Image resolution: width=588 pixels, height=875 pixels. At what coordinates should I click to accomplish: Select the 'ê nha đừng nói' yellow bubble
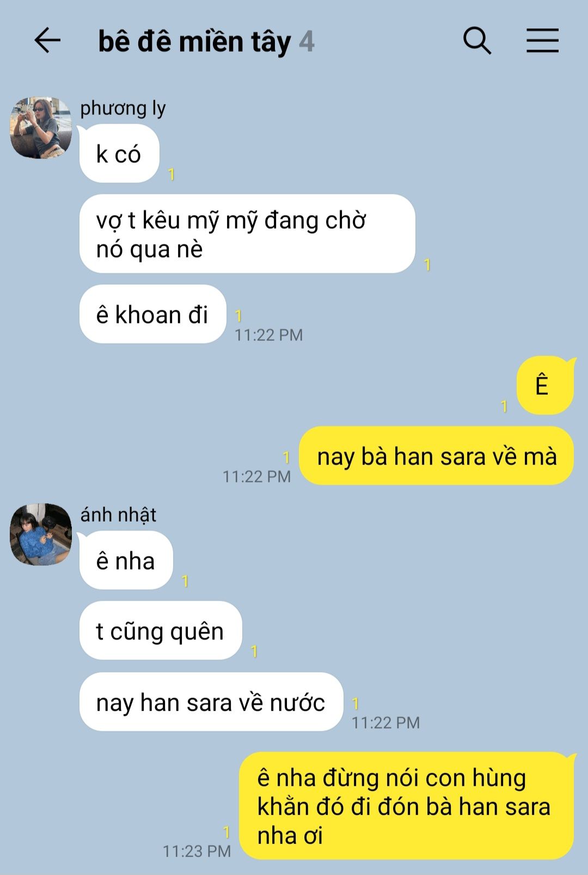(407, 806)
